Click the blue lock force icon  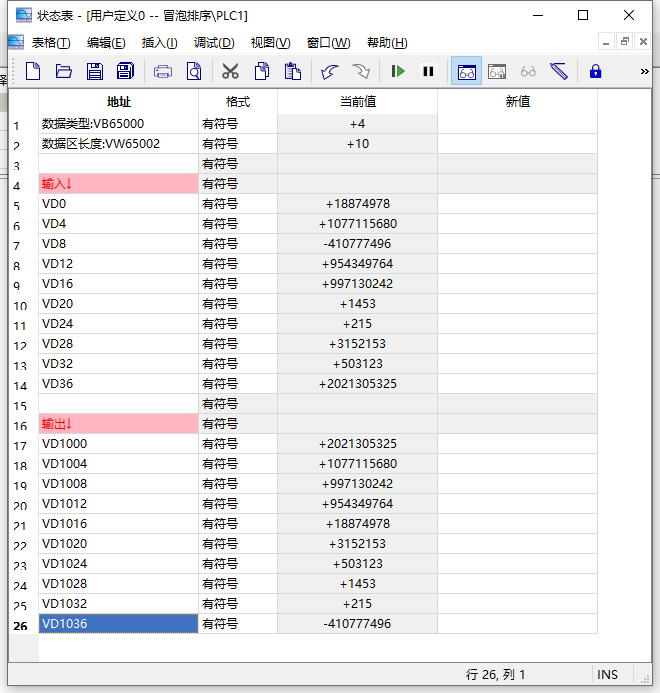tap(595, 71)
